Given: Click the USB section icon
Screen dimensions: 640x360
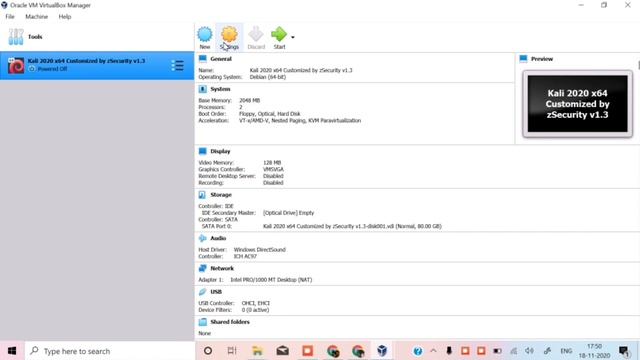Looking at the screenshot, I should pos(202,291).
